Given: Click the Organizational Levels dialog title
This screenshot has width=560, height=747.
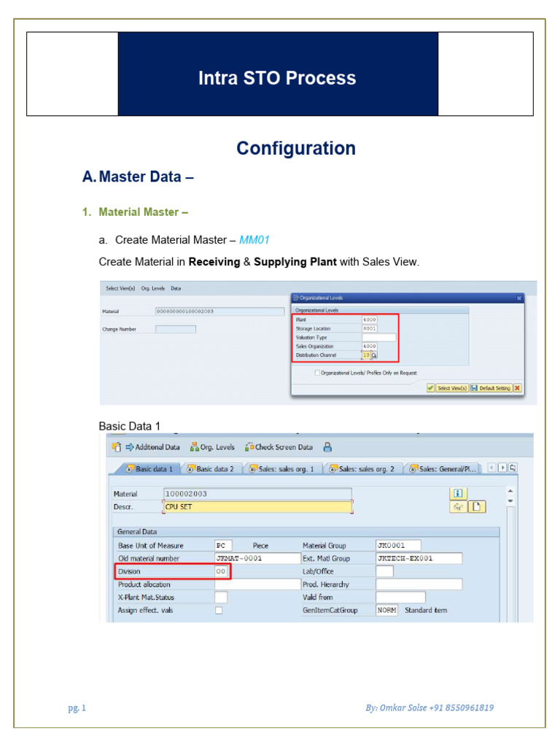Looking at the screenshot, I should [321, 298].
